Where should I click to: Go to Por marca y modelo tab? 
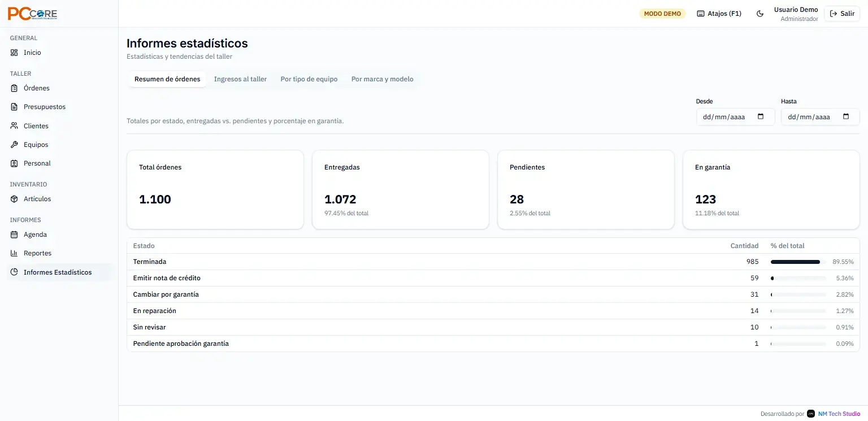click(x=383, y=79)
